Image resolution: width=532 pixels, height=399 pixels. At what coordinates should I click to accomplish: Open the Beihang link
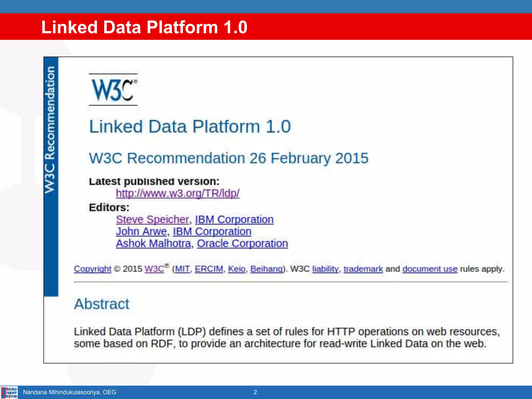pyautogui.click(x=266, y=269)
